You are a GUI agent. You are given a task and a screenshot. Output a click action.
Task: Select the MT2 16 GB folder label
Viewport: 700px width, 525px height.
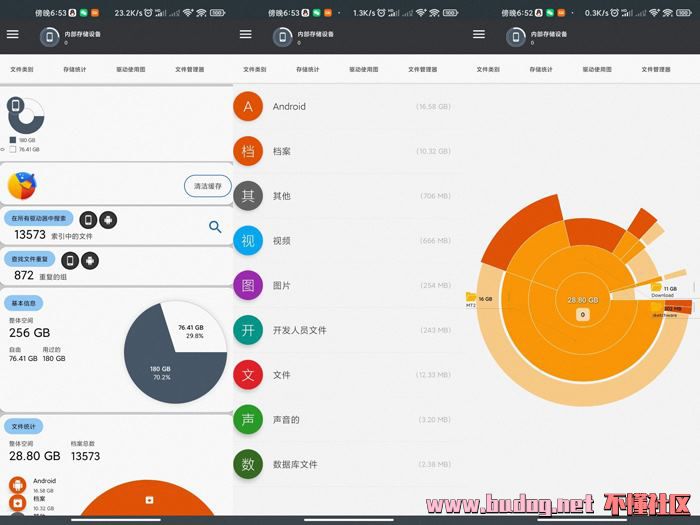479,299
